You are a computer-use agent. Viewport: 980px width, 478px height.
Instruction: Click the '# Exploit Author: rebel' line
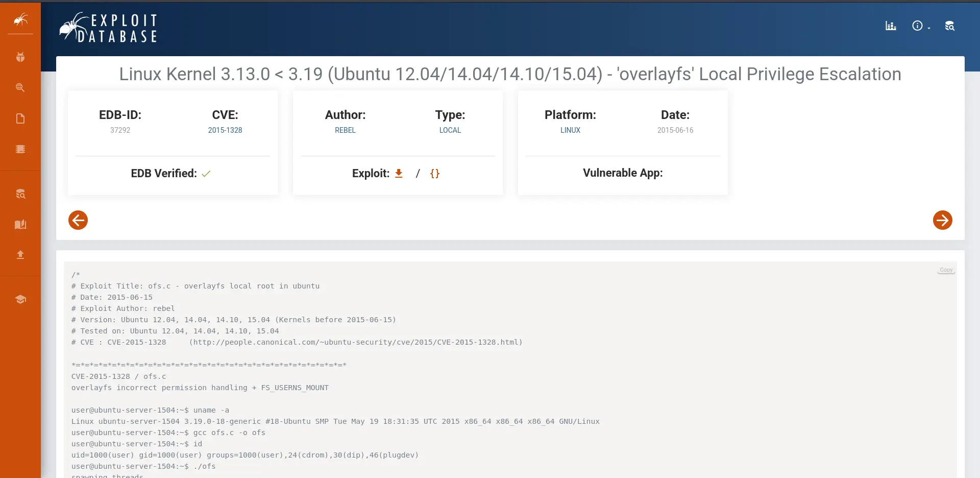[x=123, y=308]
